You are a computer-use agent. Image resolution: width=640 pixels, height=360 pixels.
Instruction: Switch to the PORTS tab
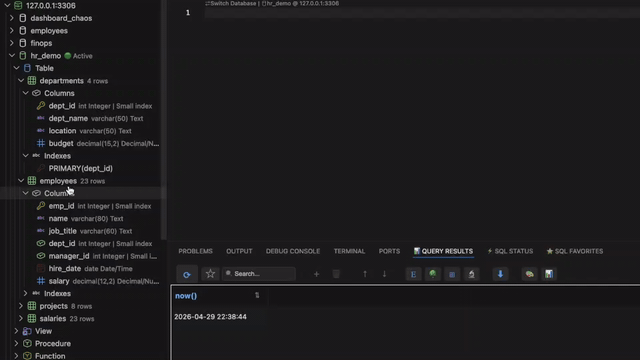pos(389,251)
